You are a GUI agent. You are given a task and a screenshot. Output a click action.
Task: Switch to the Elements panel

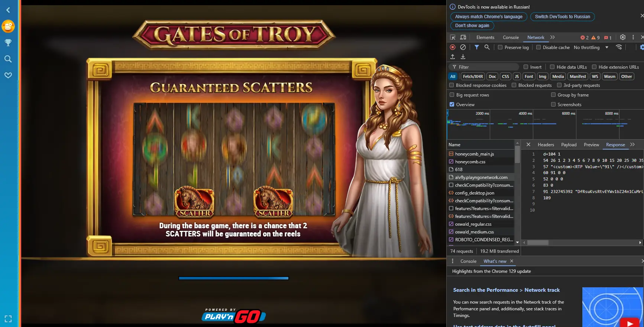point(485,37)
